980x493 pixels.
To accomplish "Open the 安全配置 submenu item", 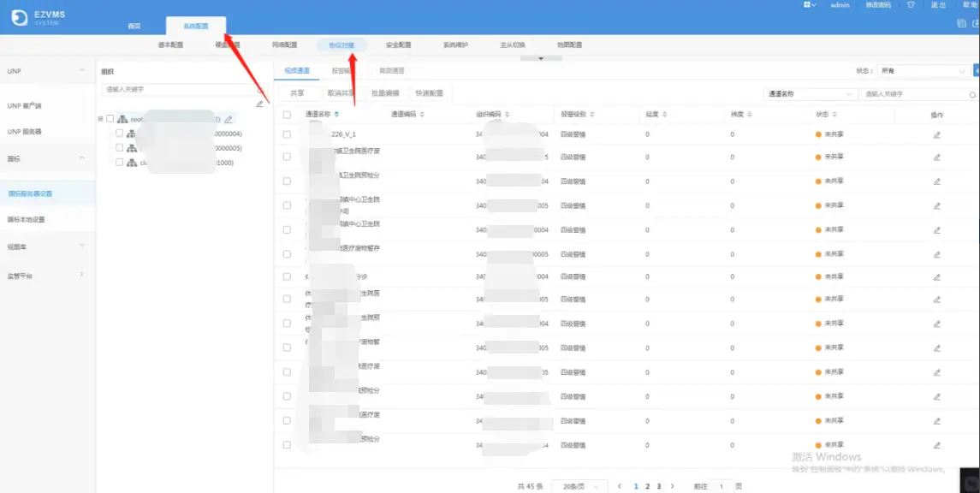I will tap(398, 45).
